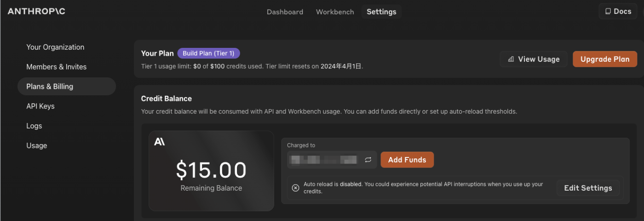Click the Upgrade Plan button
The height and width of the screenshot is (221, 644).
[605, 59]
